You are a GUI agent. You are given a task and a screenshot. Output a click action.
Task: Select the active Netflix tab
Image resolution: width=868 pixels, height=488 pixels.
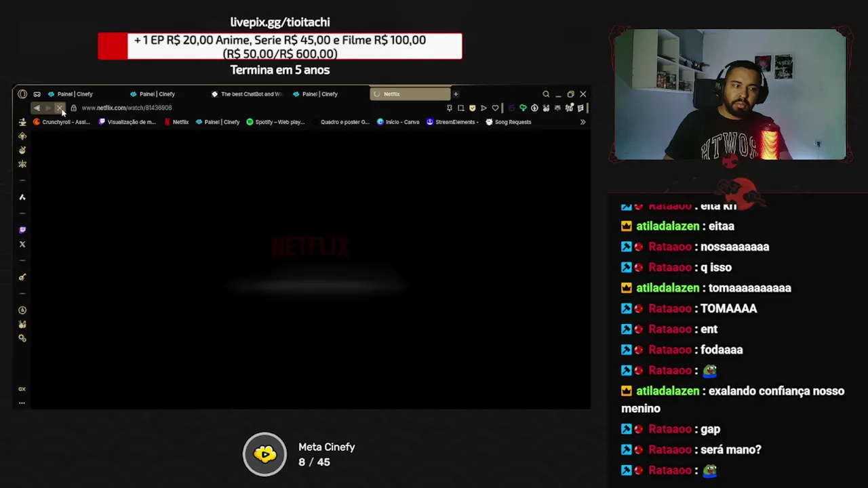410,94
